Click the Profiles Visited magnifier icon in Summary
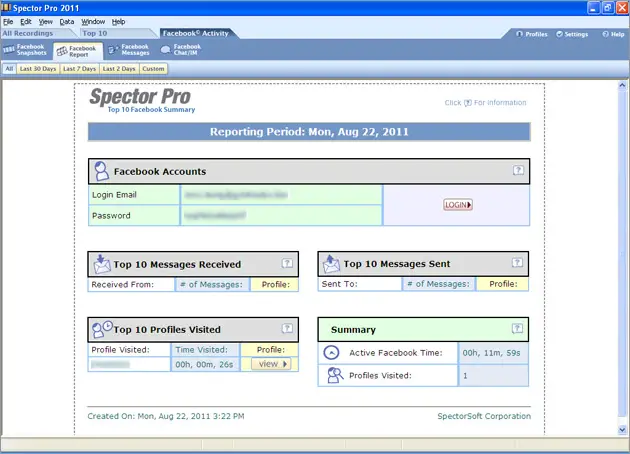 coord(335,375)
